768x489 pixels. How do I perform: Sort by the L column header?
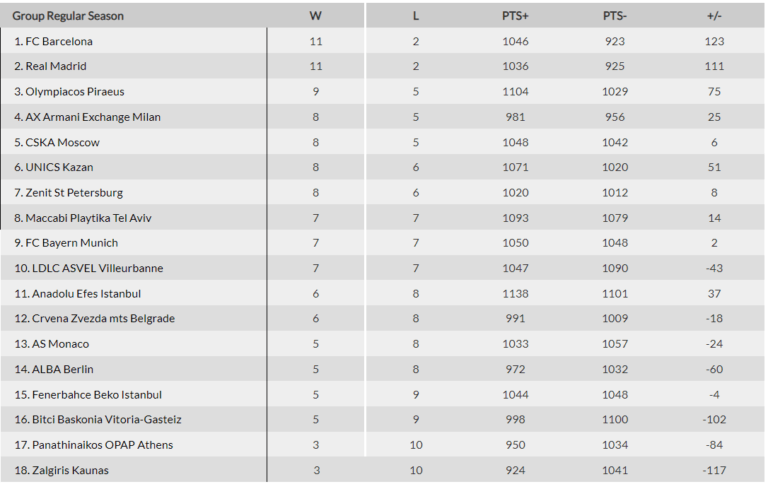(416, 16)
